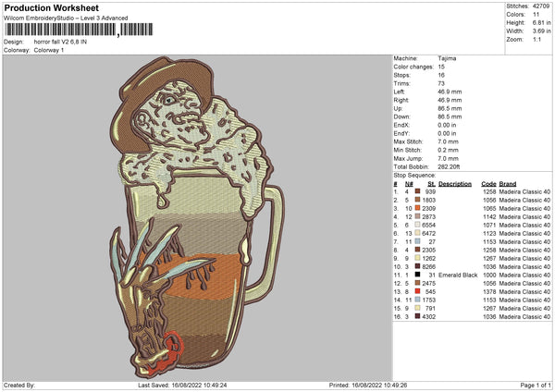Click the stitch count 6554 in row 5
Viewport: 555px width, 392px height.
pos(428,225)
